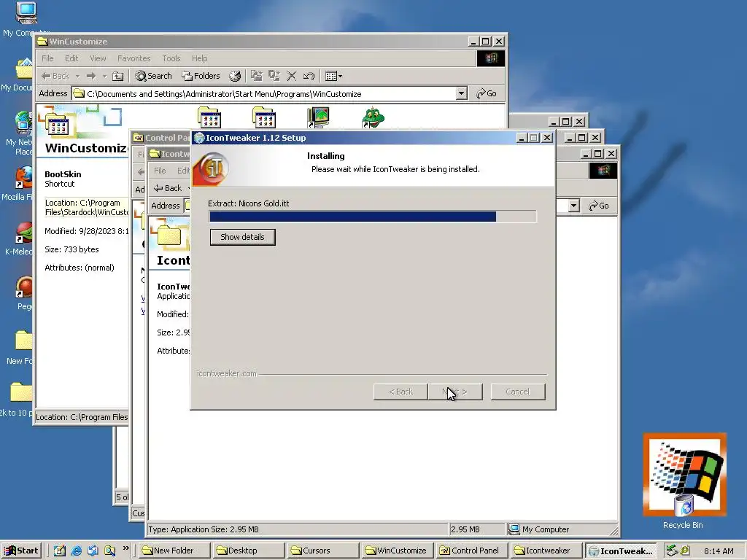The height and width of the screenshot is (560, 747).
Task: Switch to WinCustomize taskbar button
Action: [397, 551]
